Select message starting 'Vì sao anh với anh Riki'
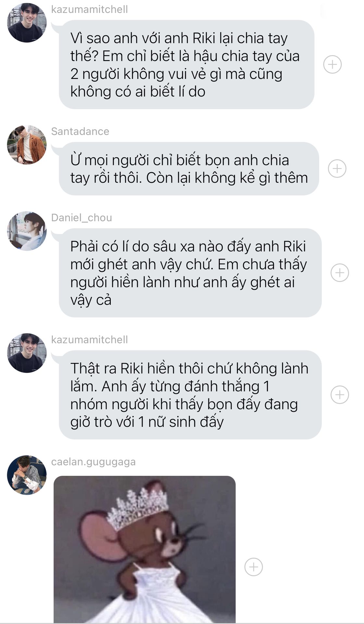The width and height of the screenshot is (364, 624). click(186, 64)
